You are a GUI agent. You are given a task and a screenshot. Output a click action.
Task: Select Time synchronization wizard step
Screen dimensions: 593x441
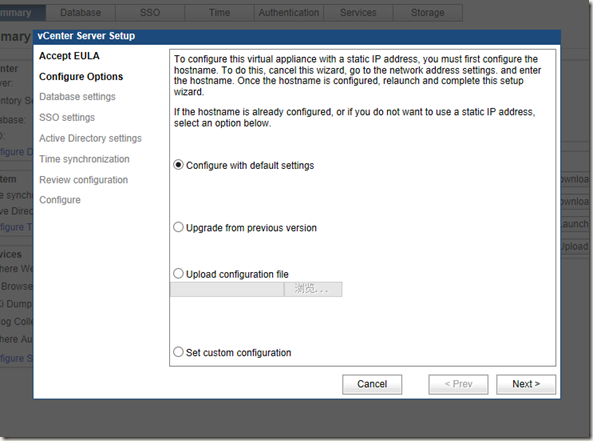pyautogui.click(x=84, y=159)
